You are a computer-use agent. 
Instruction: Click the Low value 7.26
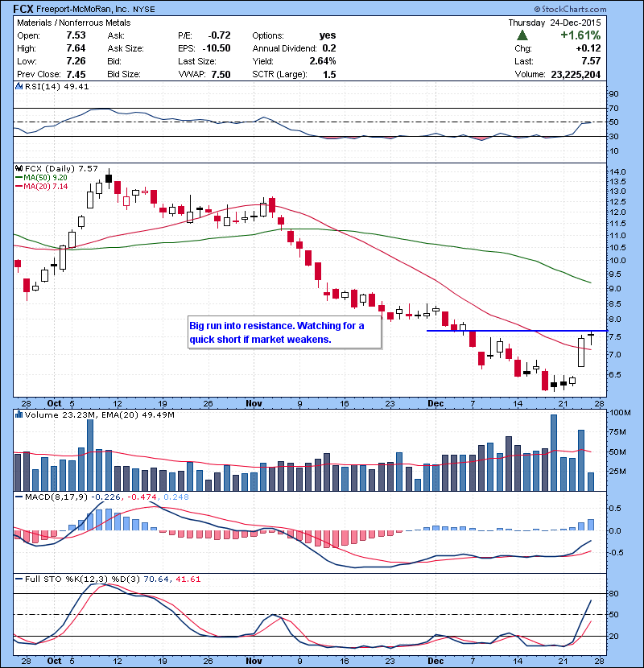[x=76, y=61]
